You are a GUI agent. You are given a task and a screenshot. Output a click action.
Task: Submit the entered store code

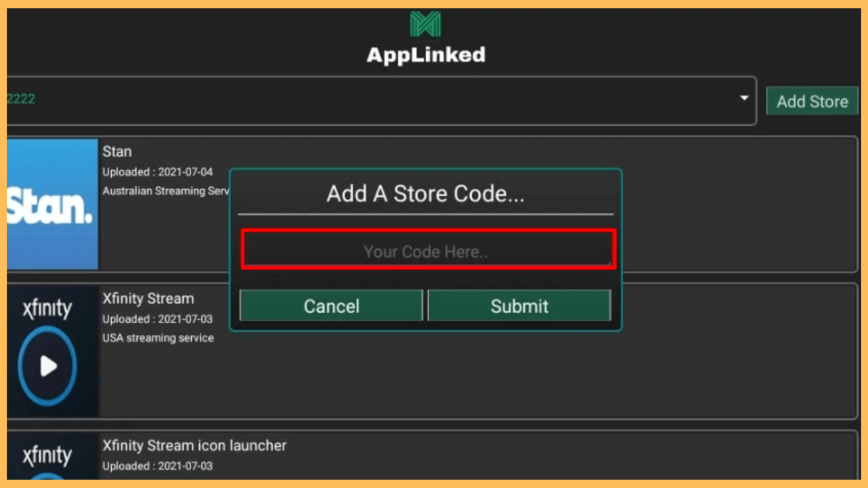click(x=519, y=306)
